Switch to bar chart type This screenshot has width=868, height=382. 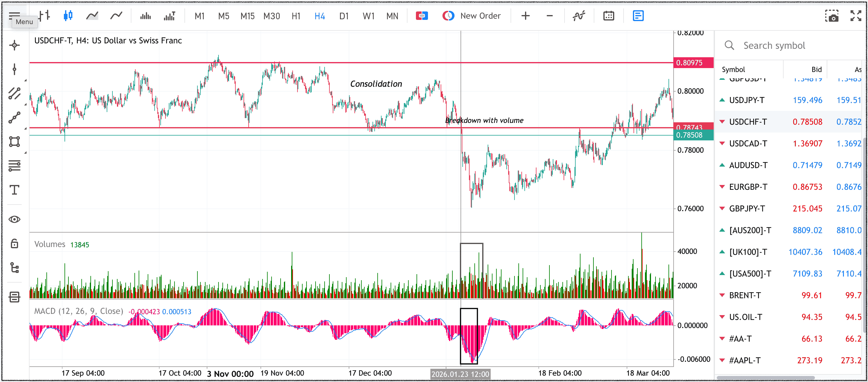(x=45, y=15)
